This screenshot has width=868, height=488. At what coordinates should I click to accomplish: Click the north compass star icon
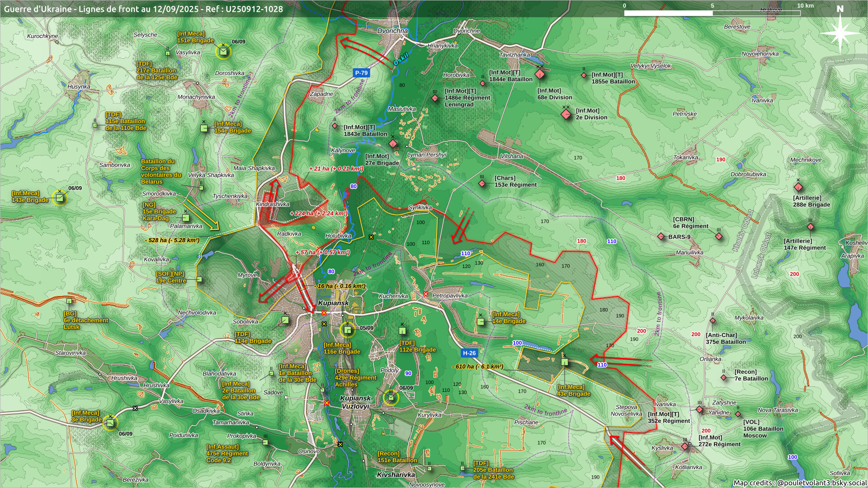click(840, 33)
